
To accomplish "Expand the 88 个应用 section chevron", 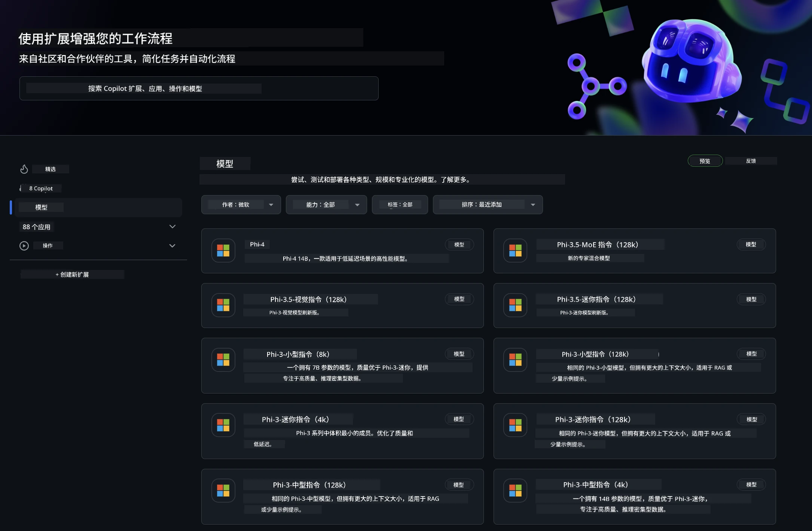I will (173, 227).
